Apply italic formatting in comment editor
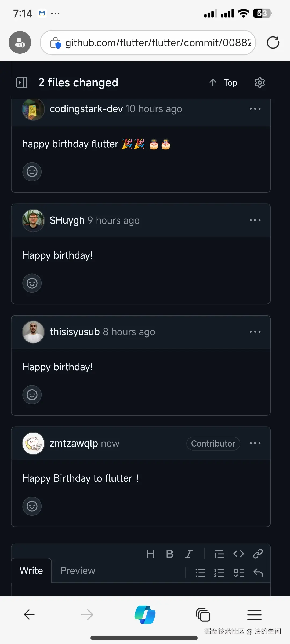This screenshot has width=290, height=644. [189, 554]
